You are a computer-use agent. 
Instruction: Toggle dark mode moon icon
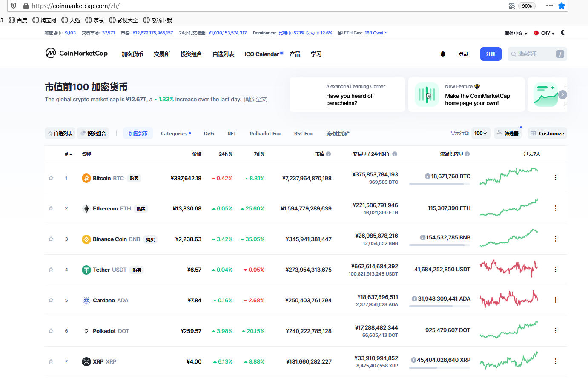563,33
